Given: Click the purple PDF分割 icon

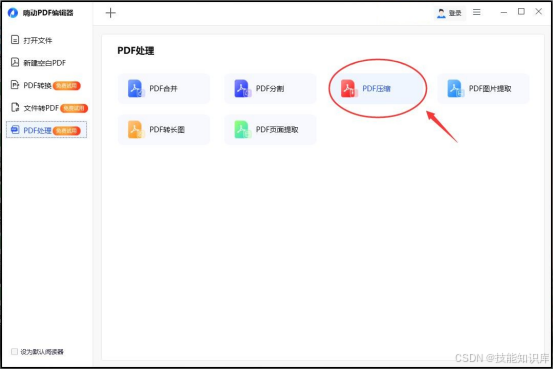Looking at the screenshot, I should pos(242,89).
